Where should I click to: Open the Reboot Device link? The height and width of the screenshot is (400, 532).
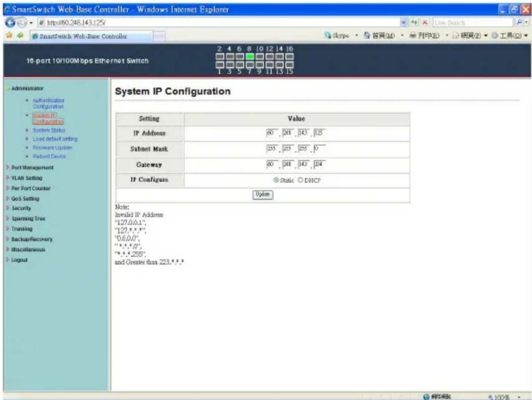[49, 156]
